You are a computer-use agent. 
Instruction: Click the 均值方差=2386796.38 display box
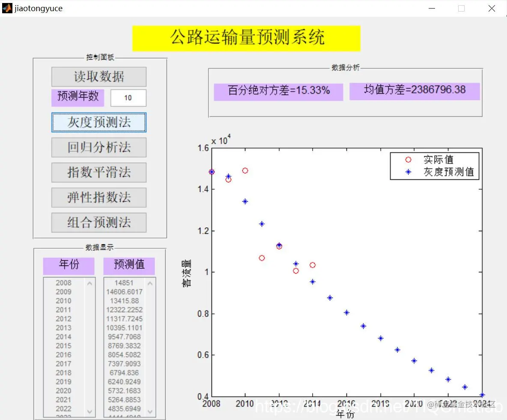[414, 92]
